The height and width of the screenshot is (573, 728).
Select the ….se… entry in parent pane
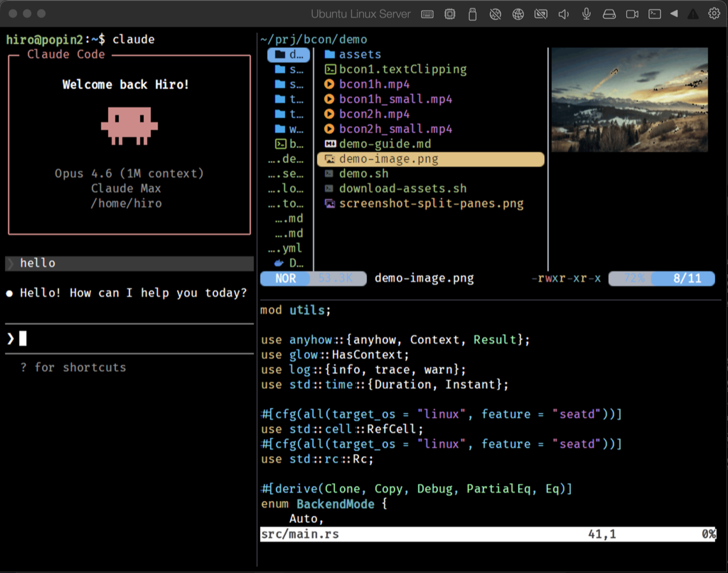286,173
